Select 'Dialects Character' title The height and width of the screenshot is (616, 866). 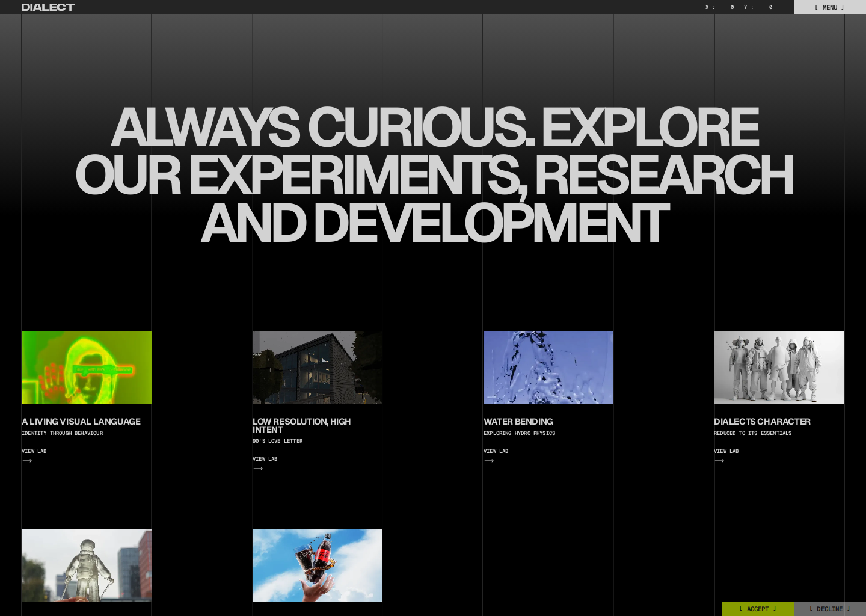(x=762, y=422)
